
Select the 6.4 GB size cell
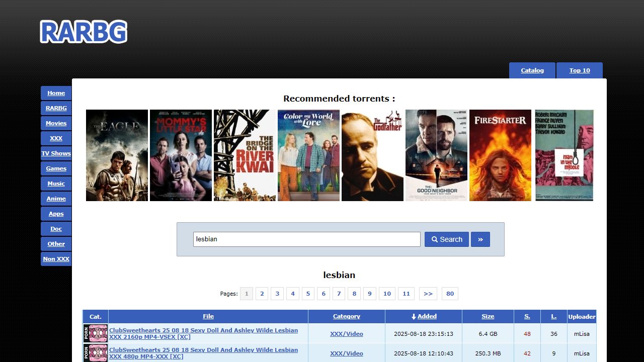pos(488,334)
